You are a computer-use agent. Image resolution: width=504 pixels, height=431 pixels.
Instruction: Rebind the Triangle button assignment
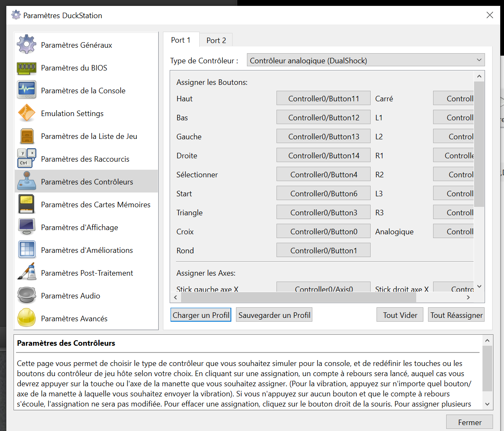coord(323,212)
